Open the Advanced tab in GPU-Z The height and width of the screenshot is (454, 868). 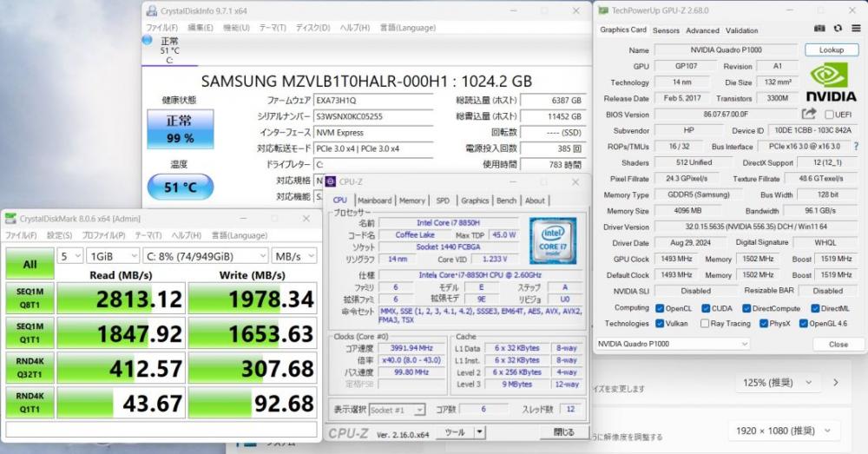pos(702,30)
